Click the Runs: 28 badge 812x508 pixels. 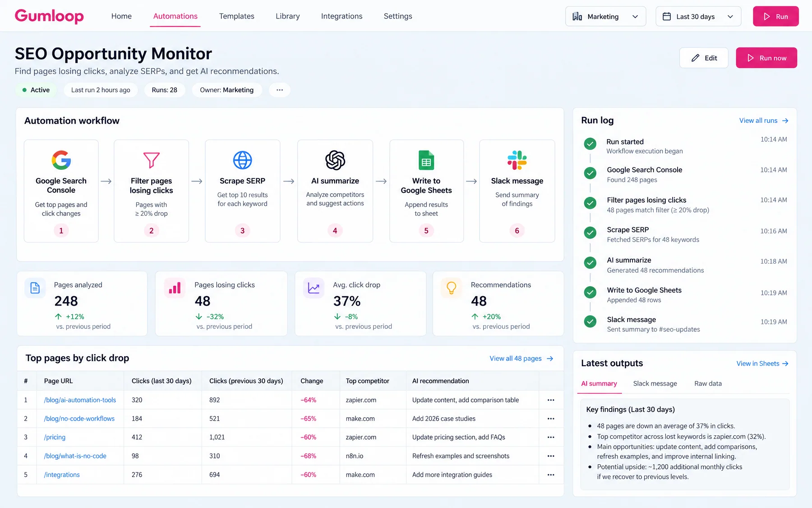click(165, 90)
